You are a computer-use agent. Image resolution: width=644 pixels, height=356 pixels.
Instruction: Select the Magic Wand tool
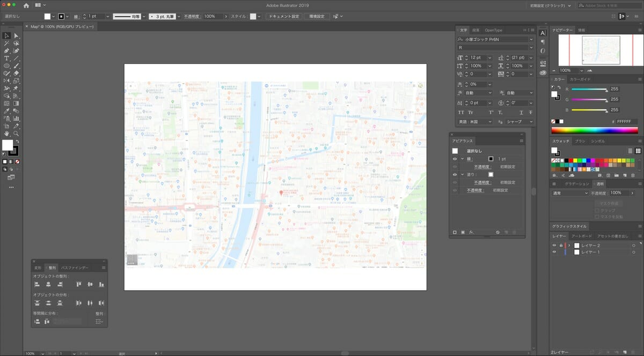(6, 43)
